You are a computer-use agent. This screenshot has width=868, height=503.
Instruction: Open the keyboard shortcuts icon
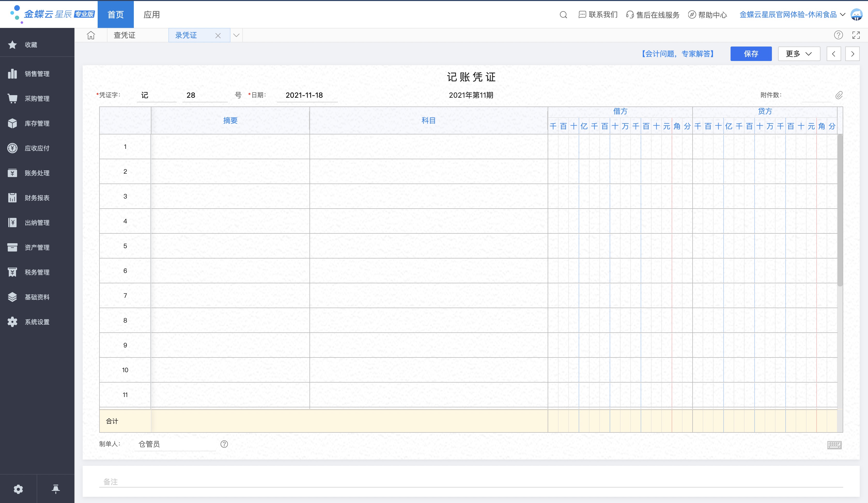pyautogui.click(x=834, y=445)
